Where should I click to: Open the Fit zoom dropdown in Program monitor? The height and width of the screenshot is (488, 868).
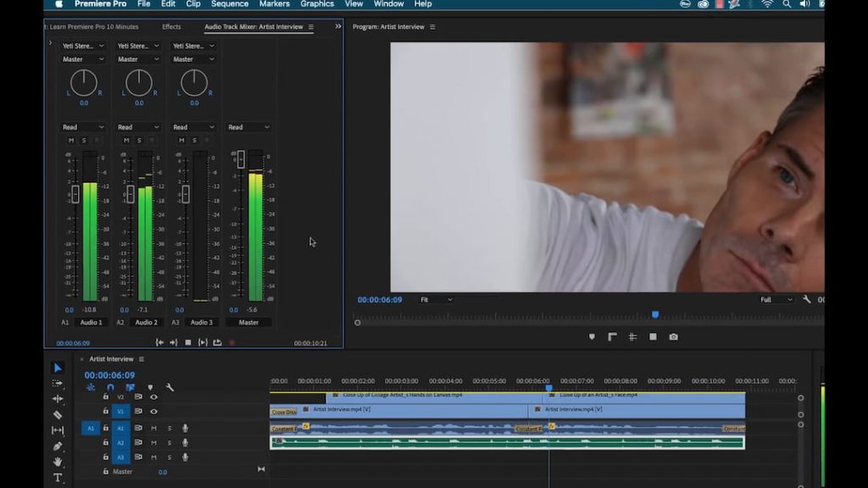point(437,299)
